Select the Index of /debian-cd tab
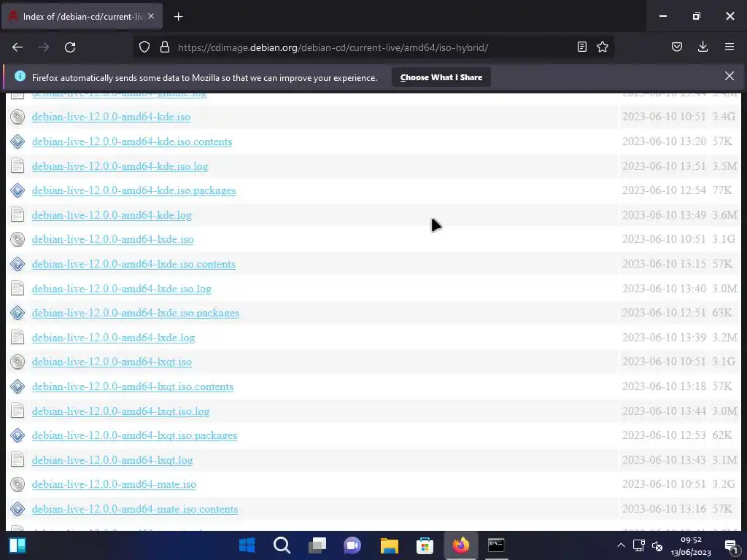Screen dimensions: 747x560 [x=82, y=17]
